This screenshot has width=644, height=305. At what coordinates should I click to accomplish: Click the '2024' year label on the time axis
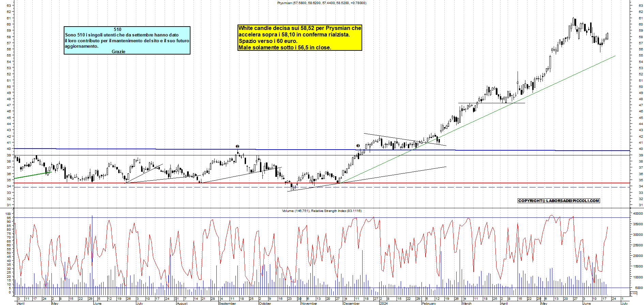pos(384,303)
